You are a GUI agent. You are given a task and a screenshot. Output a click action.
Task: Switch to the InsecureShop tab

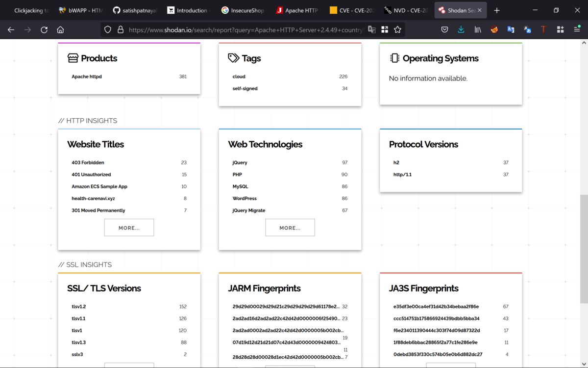[x=243, y=10]
